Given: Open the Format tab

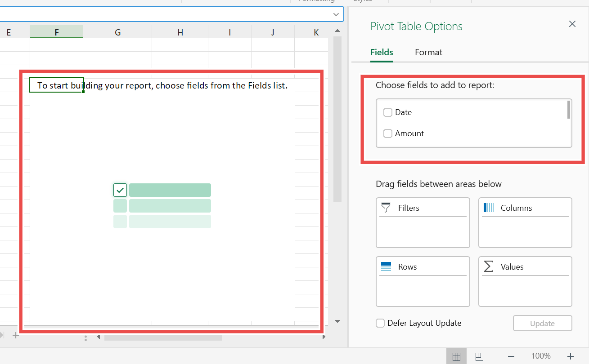Looking at the screenshot, I should (428, 52).
